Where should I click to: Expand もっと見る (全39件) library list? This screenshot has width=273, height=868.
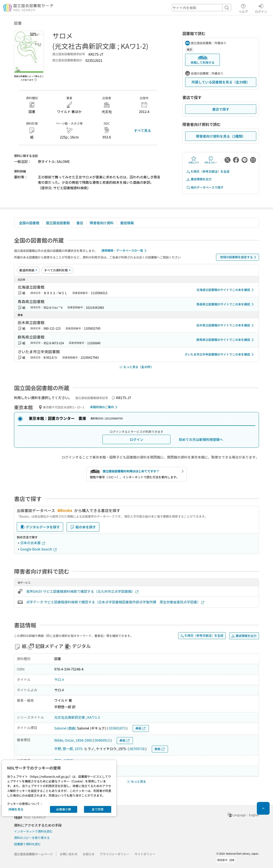[x=136, y=367]
